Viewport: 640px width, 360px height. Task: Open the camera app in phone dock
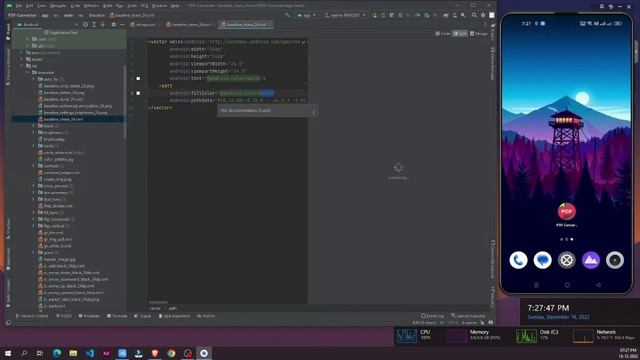(615, 260)
